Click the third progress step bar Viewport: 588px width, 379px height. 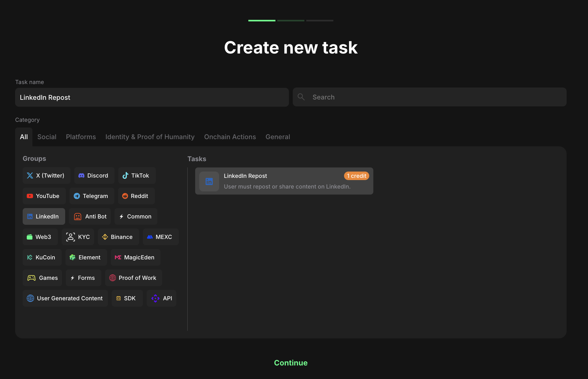tap(320, 21)
